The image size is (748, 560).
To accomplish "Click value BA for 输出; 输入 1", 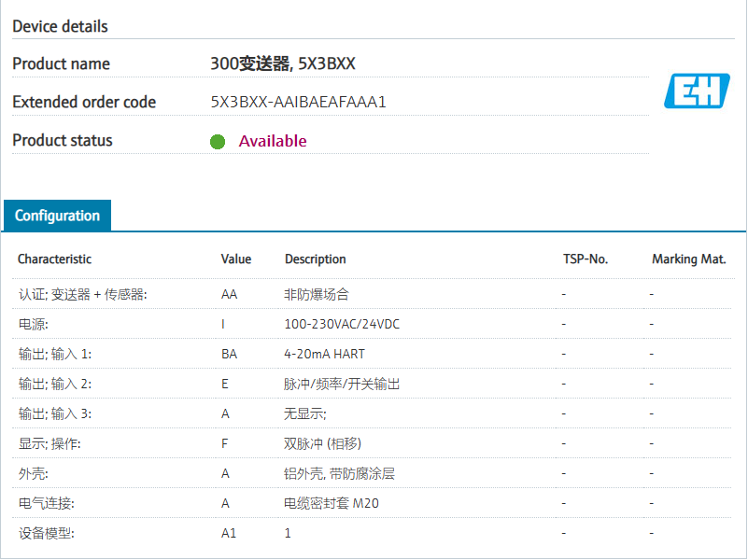I will [229, 354].
